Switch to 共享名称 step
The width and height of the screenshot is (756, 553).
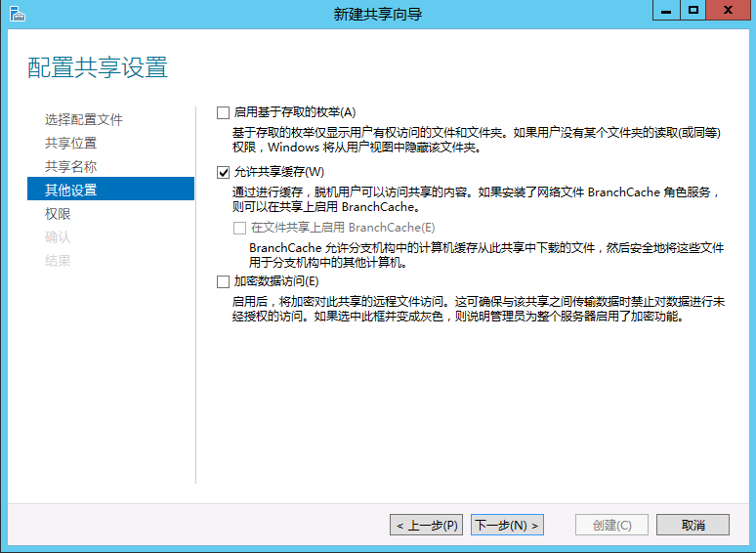pos(70,166)
